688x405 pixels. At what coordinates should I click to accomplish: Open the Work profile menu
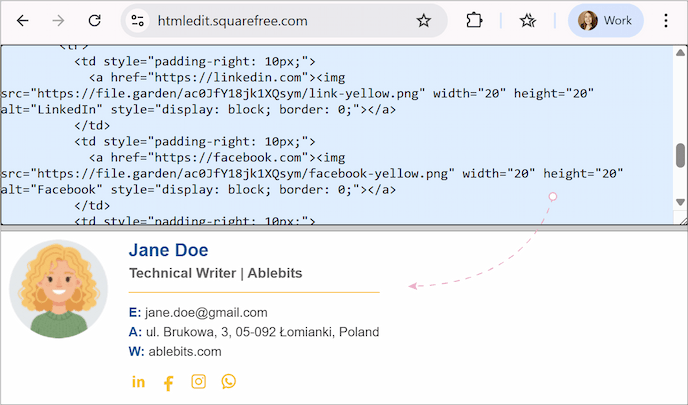pos(606,21)
